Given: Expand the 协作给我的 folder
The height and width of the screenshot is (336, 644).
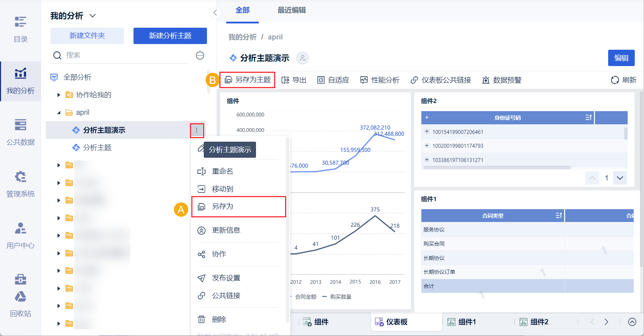Looking at the screenshot, I should 59,95.
